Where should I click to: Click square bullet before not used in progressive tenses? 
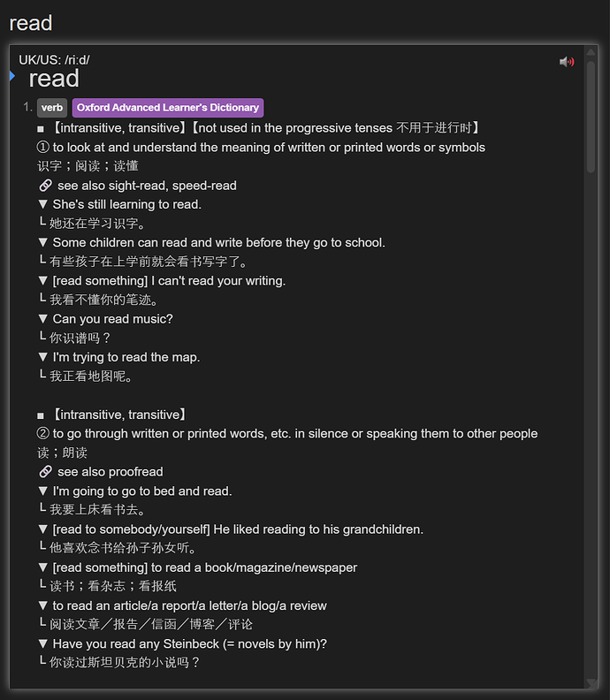click(41, 129)
